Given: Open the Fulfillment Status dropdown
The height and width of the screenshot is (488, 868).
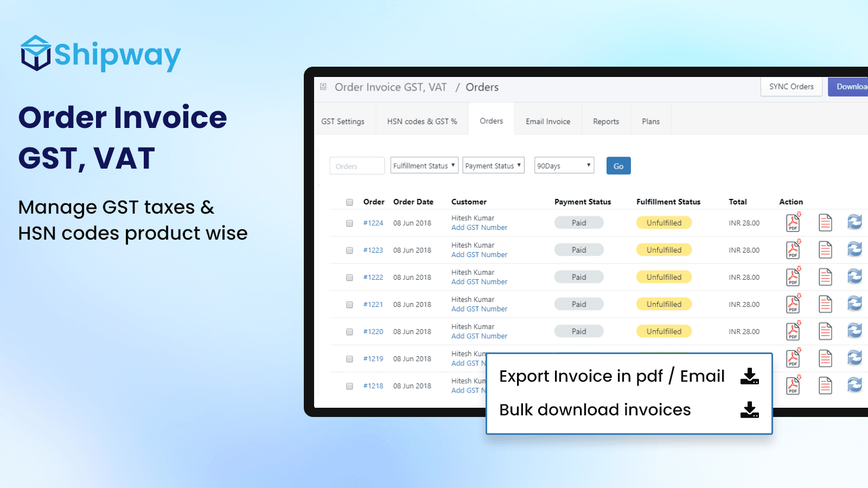Looking at the screenshot, I should [x=424, y=165].
